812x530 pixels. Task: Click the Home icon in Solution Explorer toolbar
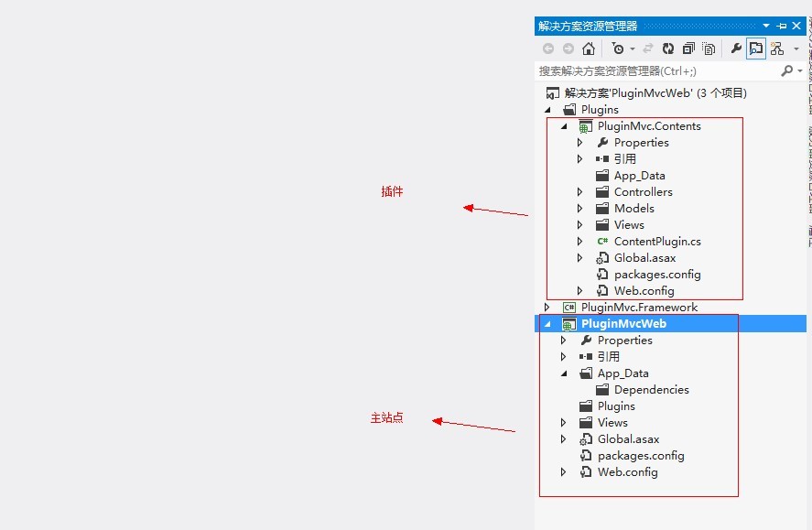tap(588, 49)
